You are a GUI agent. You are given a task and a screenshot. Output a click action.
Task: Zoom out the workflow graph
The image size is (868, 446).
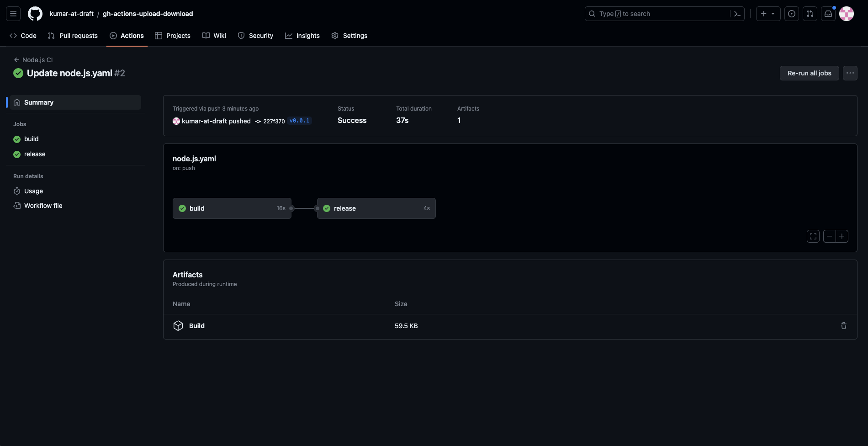pyautogui.click(x=829, y=236)
